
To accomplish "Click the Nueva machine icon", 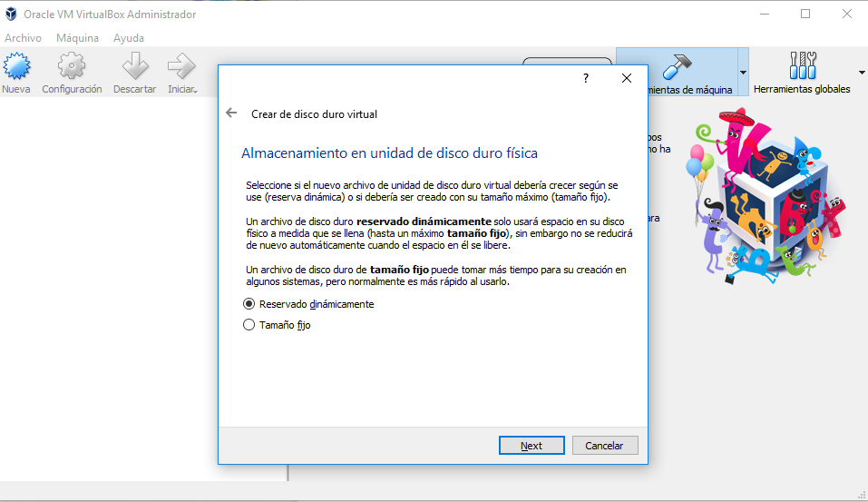I will pyautogui.click(x=16, y=67).
